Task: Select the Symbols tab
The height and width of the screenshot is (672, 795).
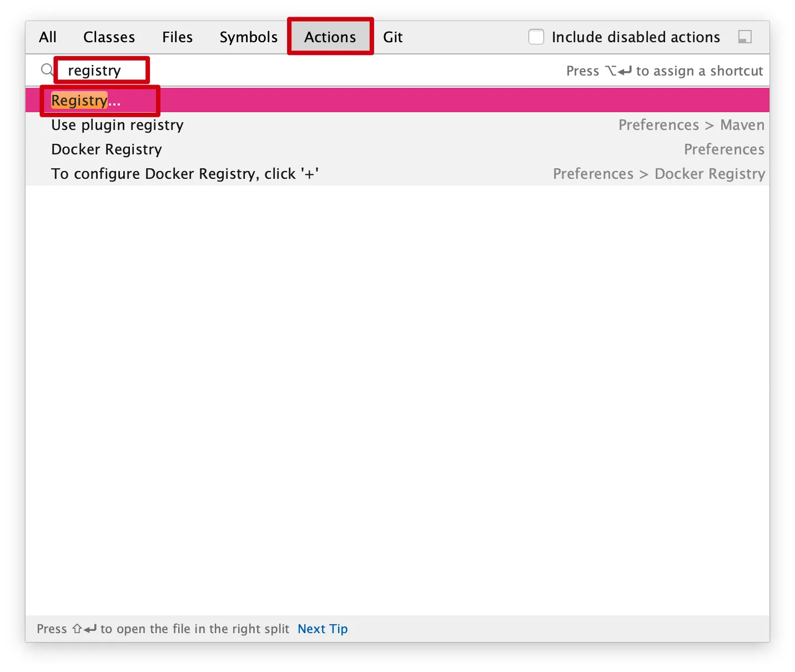Action: [x=248, y=37]
